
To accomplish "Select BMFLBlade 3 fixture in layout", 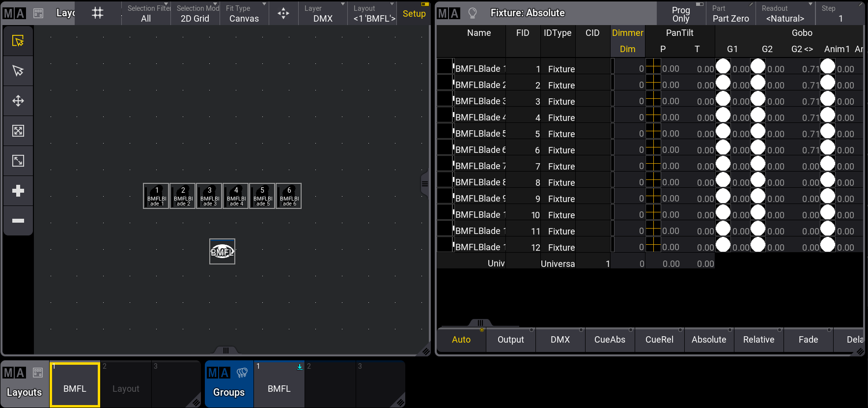I will (209, 196).
